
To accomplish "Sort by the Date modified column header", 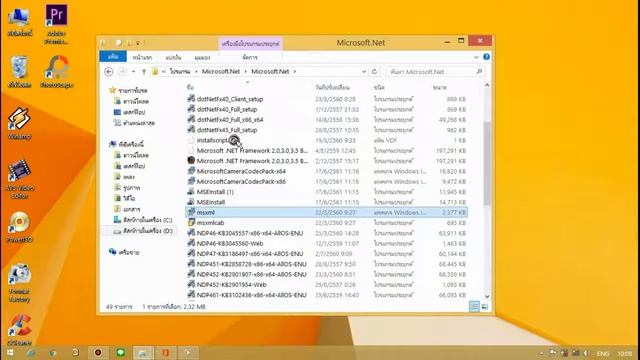I will click(332, 87).
